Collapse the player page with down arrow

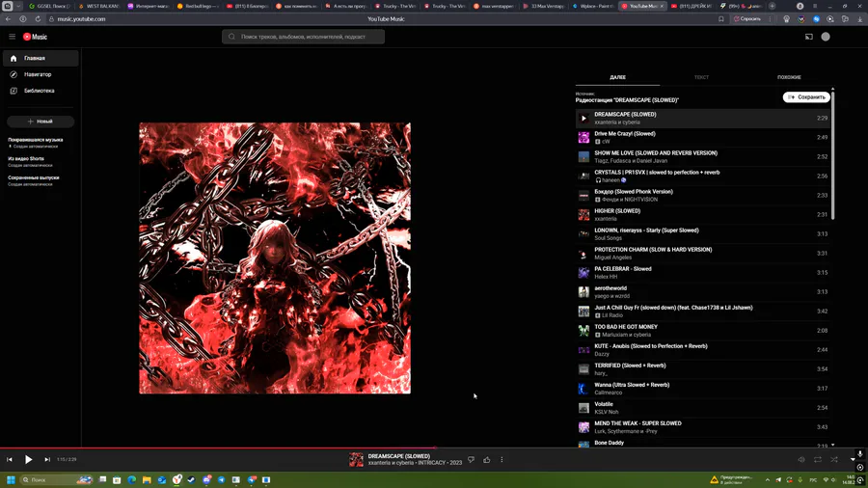pos(853,459)
